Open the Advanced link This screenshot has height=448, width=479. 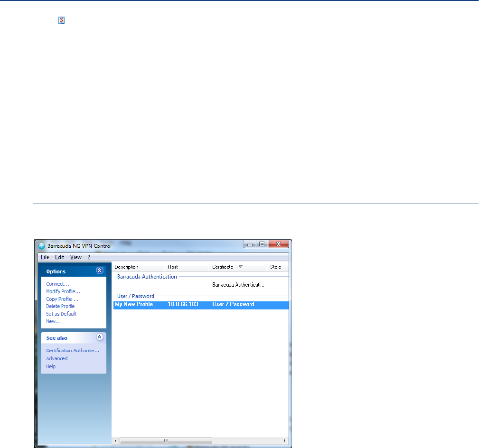click(x=57, y=358)
